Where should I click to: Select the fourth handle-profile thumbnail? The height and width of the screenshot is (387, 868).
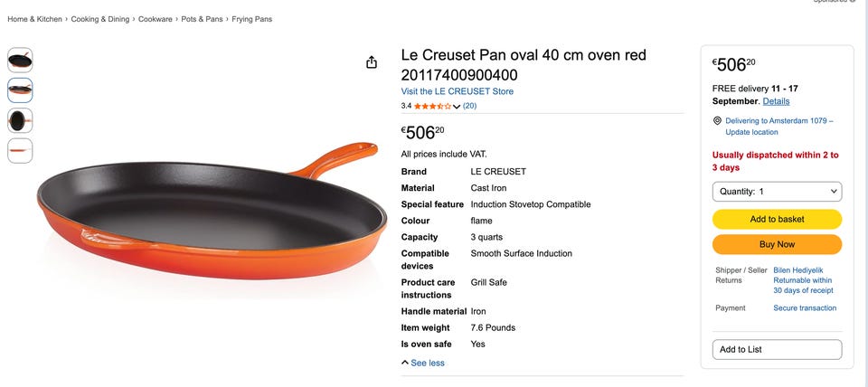20,151
